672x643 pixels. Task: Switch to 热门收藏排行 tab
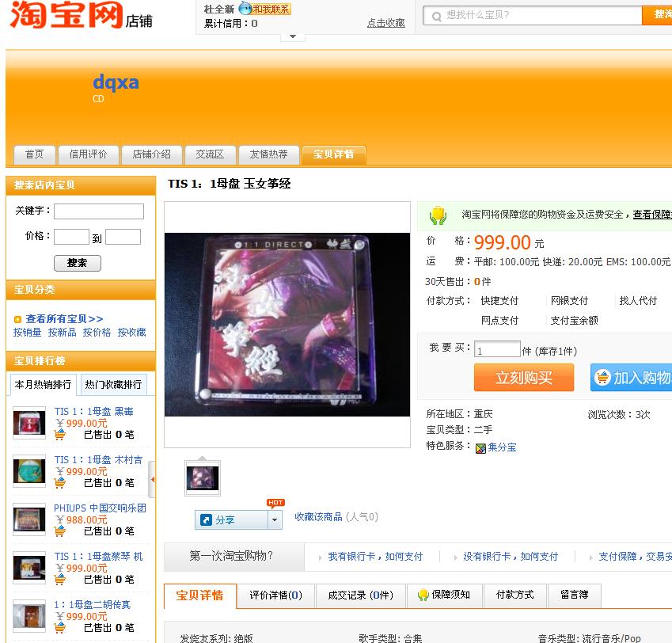113,385
